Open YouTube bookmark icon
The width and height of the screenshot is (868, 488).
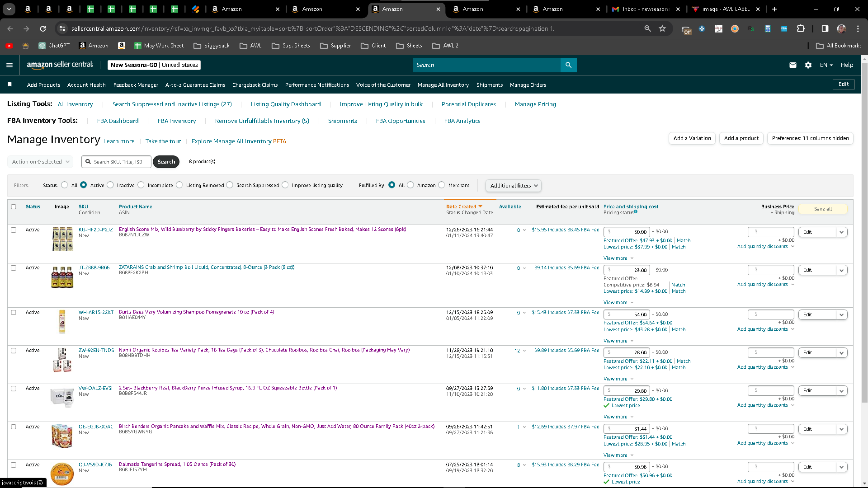point(9,46)
